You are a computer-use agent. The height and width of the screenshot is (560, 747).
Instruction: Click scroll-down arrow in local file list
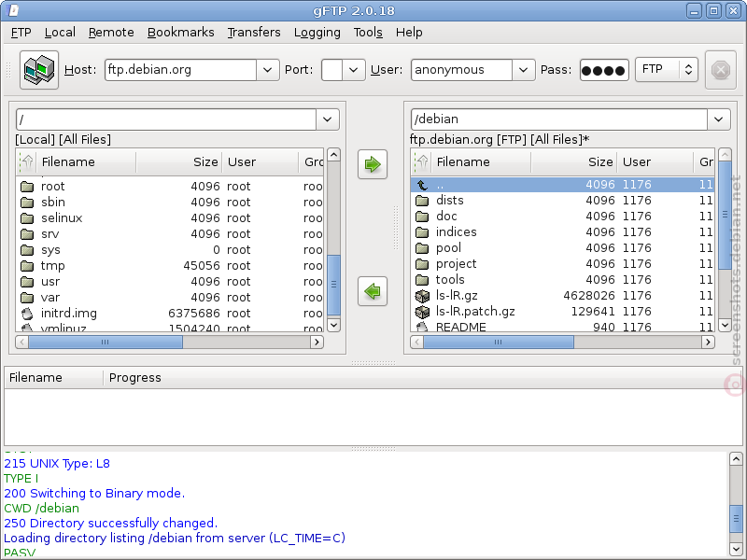coord(334,325)
